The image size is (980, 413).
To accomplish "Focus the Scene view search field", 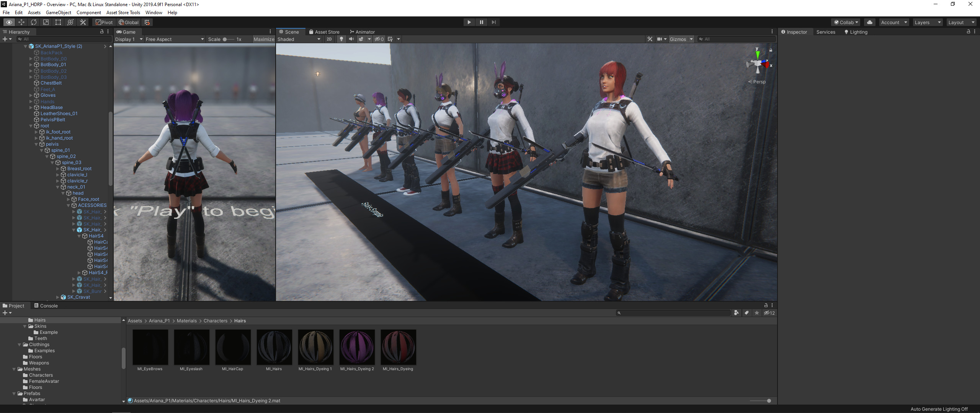I will pos(736,39).
